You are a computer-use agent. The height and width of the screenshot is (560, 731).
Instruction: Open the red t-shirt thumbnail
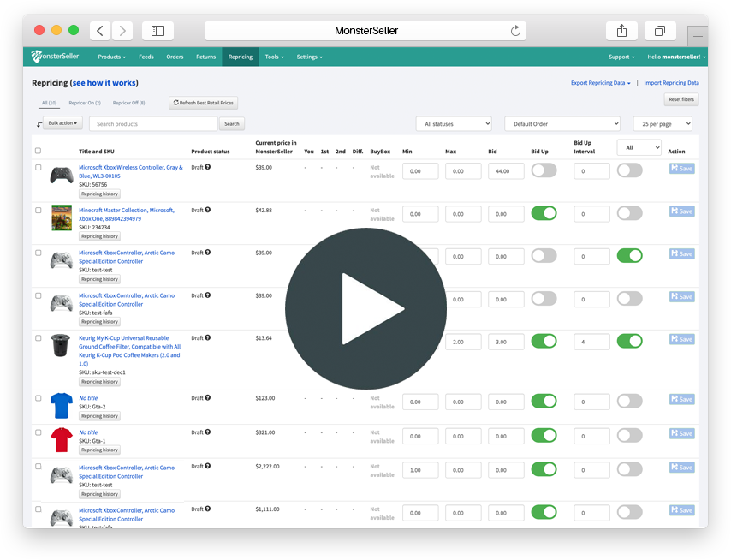pyautogui.click(x=62, y=440)
